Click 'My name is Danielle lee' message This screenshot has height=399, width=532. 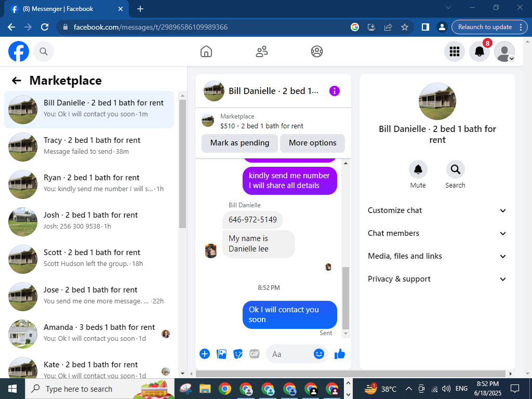[259, 244]
